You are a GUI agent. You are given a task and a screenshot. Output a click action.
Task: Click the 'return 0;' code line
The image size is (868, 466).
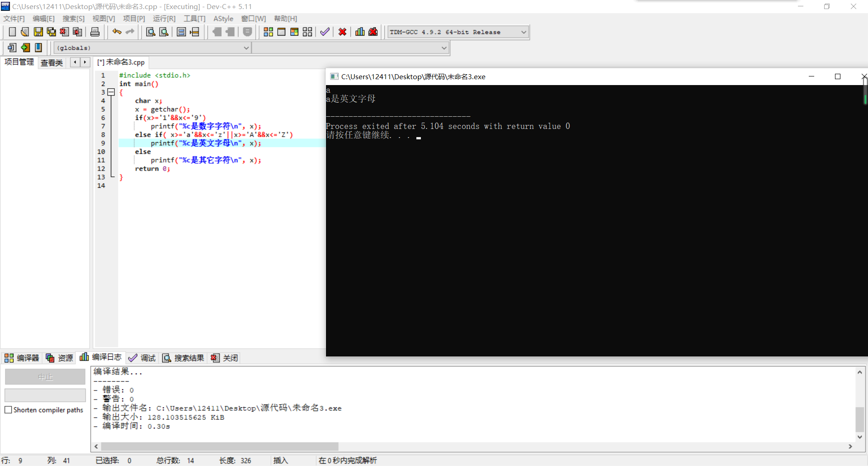click(x=152, y=169)
